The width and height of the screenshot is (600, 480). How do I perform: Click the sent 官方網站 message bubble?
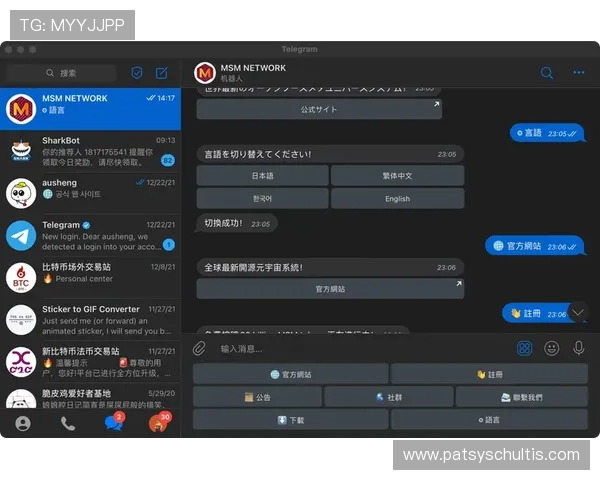pyautogui.click(x=535, y=246)
